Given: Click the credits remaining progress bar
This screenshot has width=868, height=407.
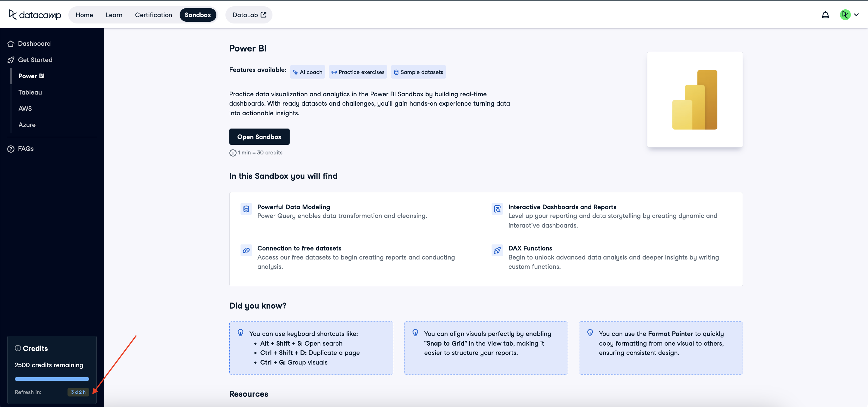Looking at the screenshot, I should (x=52, y=379).
